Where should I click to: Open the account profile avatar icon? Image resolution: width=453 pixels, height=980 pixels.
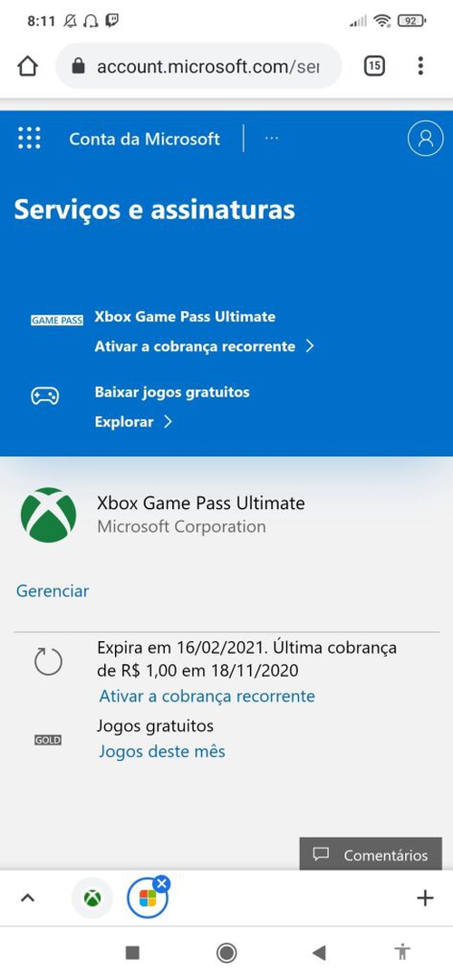point(426,139)
